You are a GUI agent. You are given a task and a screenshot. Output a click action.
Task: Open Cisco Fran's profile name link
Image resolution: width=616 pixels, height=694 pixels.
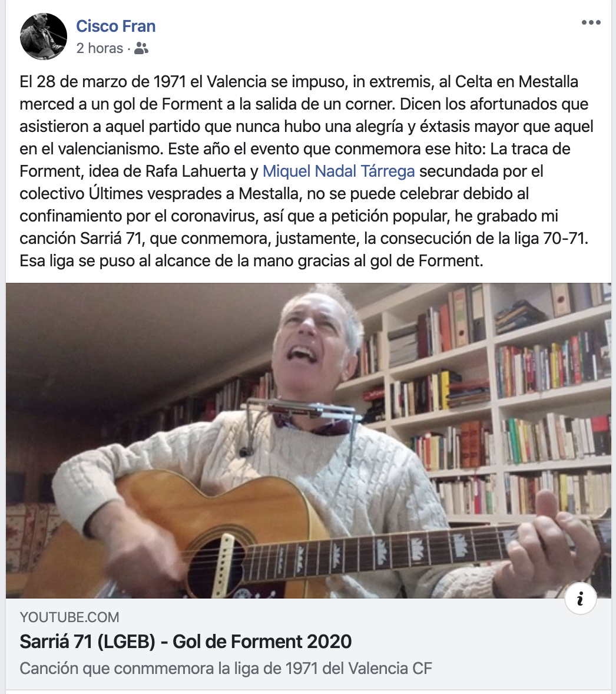point(115,26)
